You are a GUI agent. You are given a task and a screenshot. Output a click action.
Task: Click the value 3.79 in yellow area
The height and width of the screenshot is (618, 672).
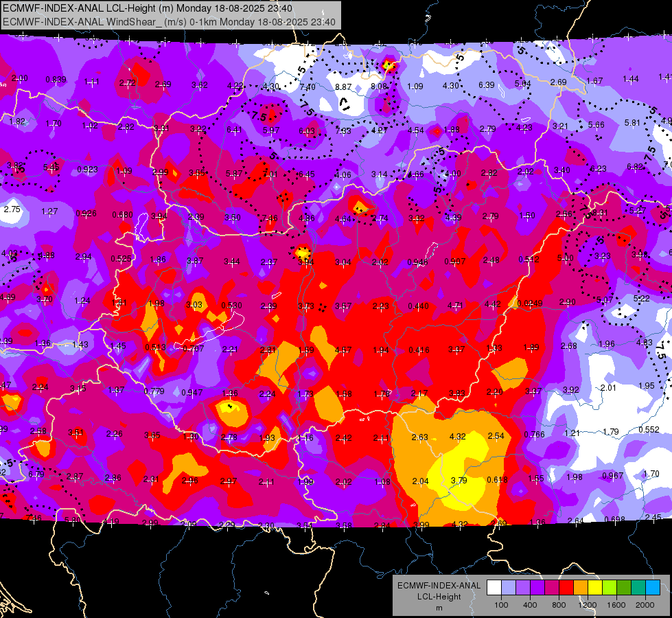(x=459, y=480)
